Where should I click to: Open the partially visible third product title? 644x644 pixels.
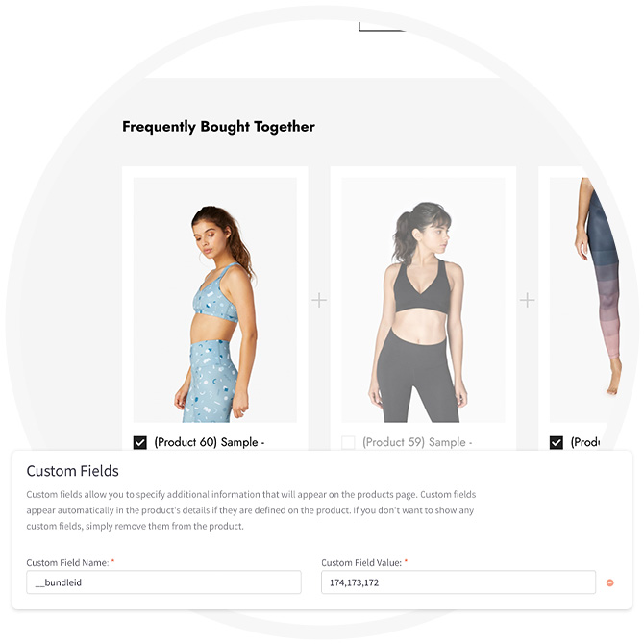pos(584,442)
